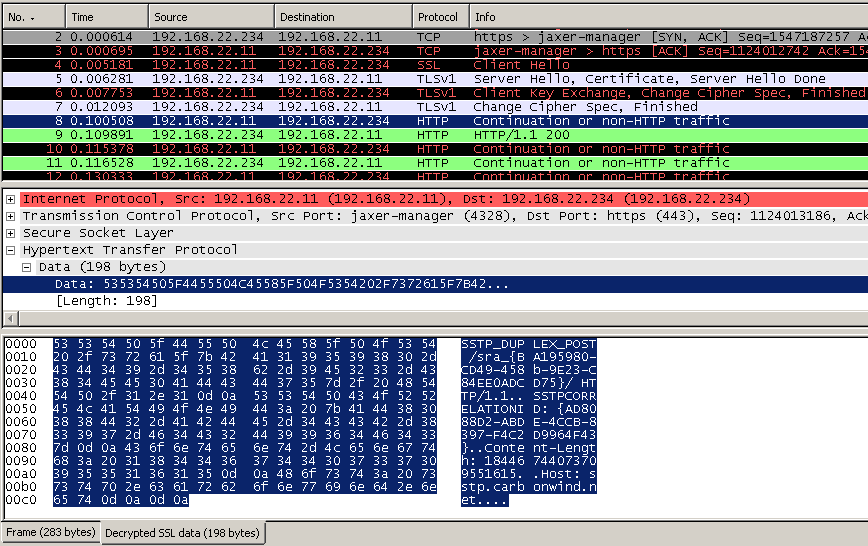Sort packet list by Time column
Viewport: 868px width, 546px height.
click(x=107, y=17)
